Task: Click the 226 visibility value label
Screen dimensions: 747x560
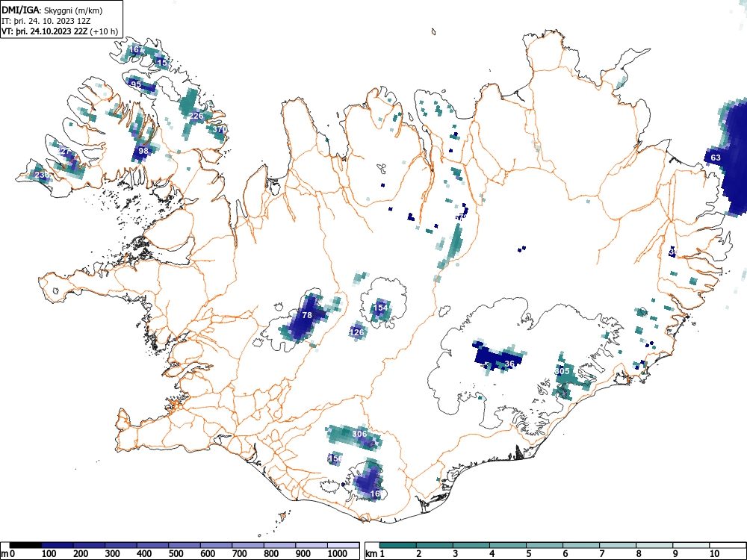Action: click(x=196, y=116)
